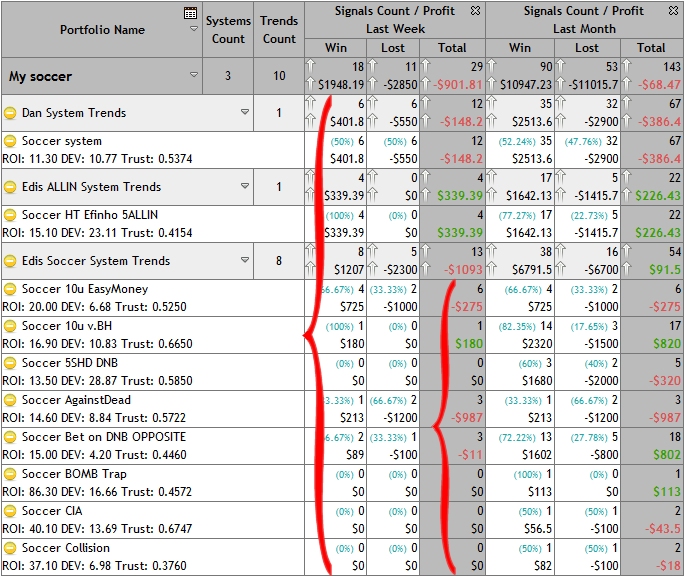Screen dimensions: 684x576
Task: Close the Last Week signals column group
Action: [475, 11]
